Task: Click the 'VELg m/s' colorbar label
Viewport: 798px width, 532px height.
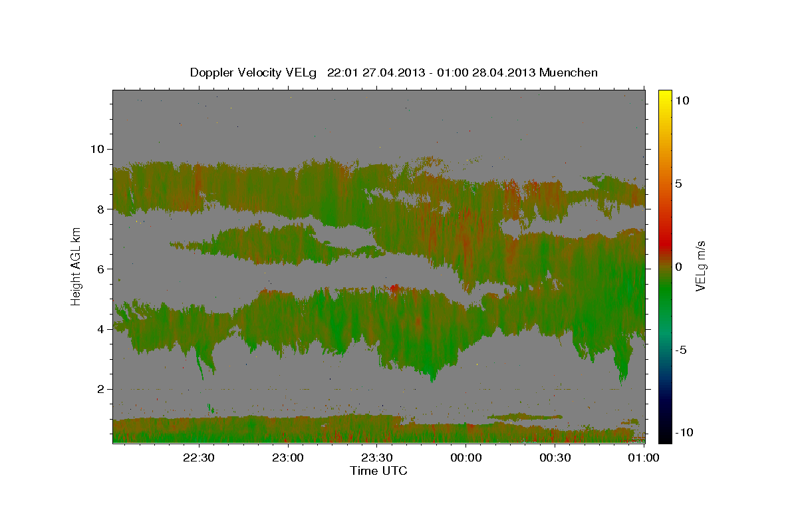Action: (700, 265)
